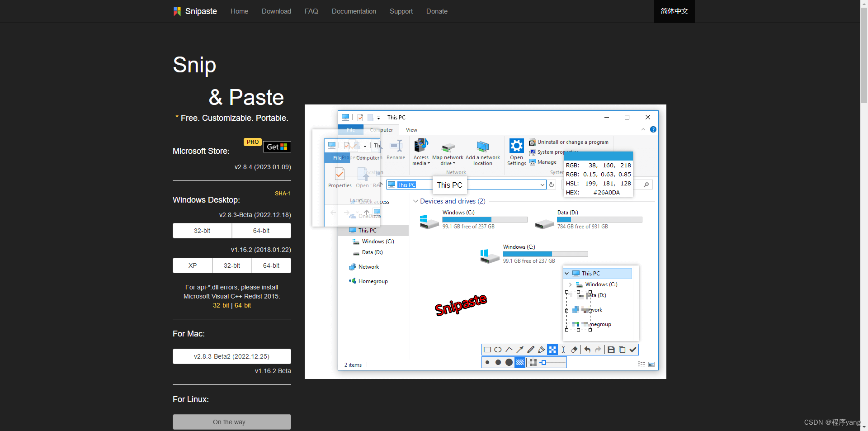The image size is (868, 431).
Task: Click the Redo icon in demo toolbar
Action: [x=598, y=350]
